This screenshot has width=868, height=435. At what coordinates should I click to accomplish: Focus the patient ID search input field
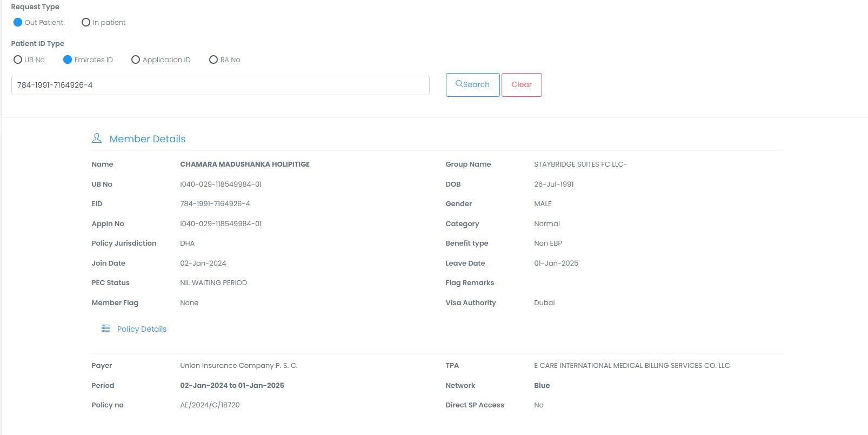[221, 85]
